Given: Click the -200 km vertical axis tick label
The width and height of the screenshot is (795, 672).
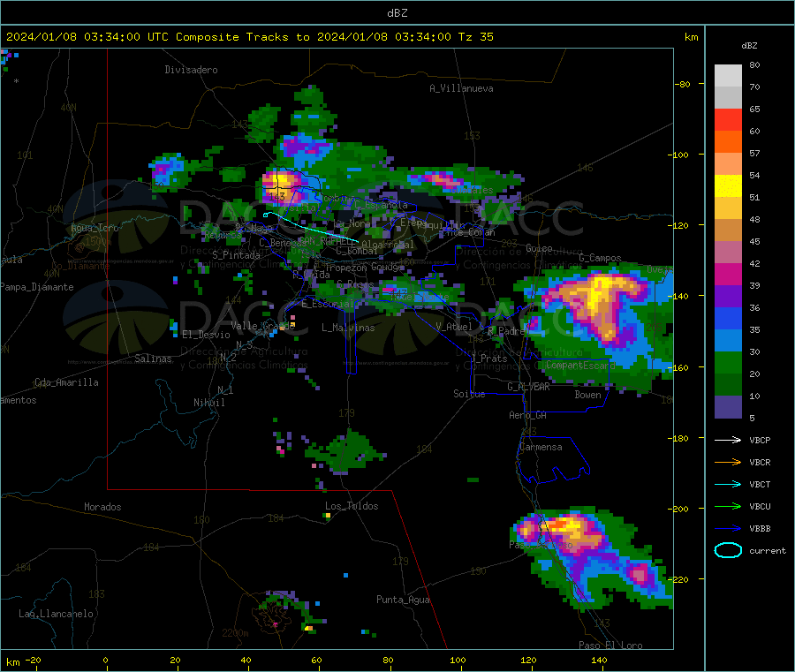Looking at the screenshot, I should point(678,509).
